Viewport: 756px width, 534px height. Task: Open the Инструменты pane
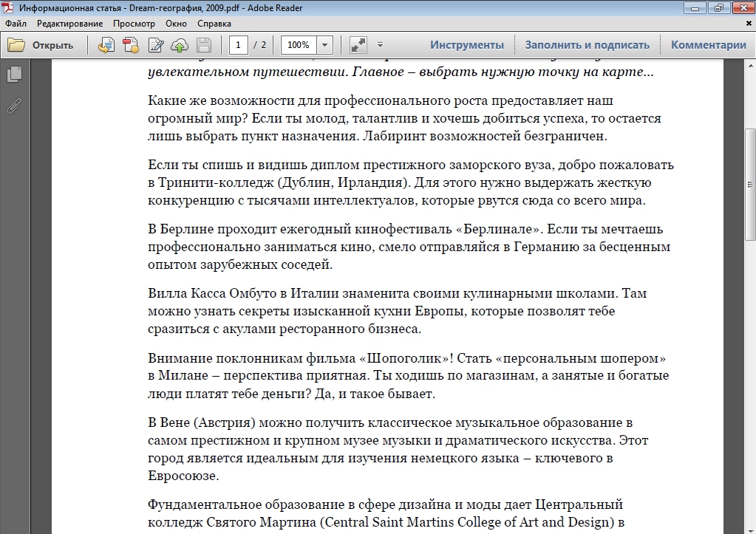click(x=467, y=45)
